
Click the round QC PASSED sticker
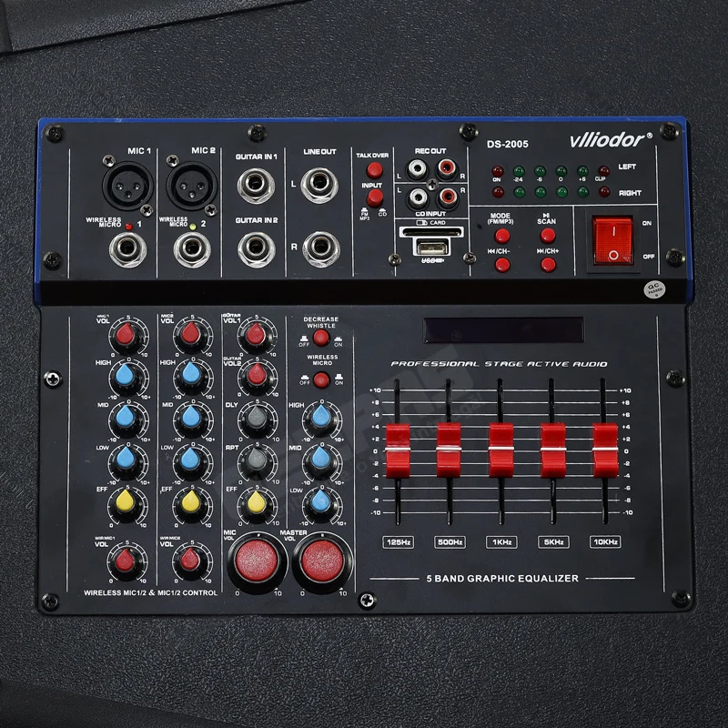[x=654, y=289]
